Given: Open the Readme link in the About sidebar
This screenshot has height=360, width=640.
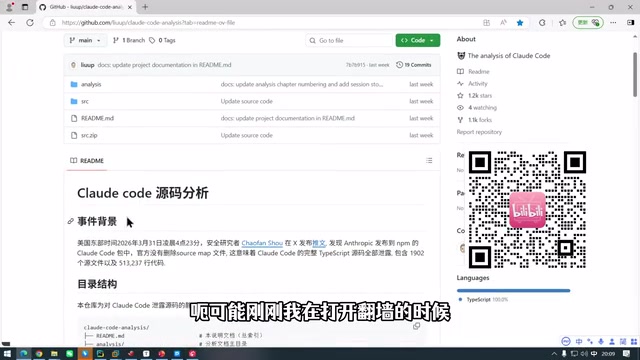Looking at the screenshot, I should tap(479, 71).
